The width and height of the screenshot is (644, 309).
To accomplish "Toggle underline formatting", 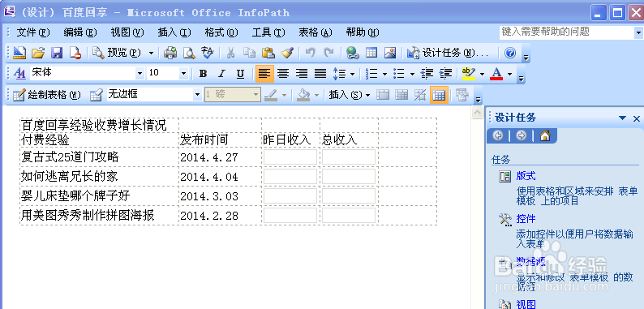I will (x=241, y=74).
